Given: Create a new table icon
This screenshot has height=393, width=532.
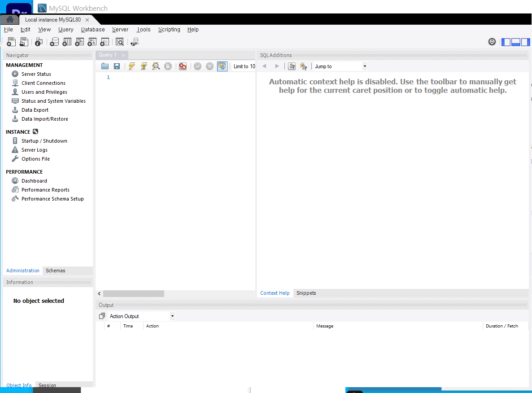Looking at the screenshot, I should [x=67, y=42].
